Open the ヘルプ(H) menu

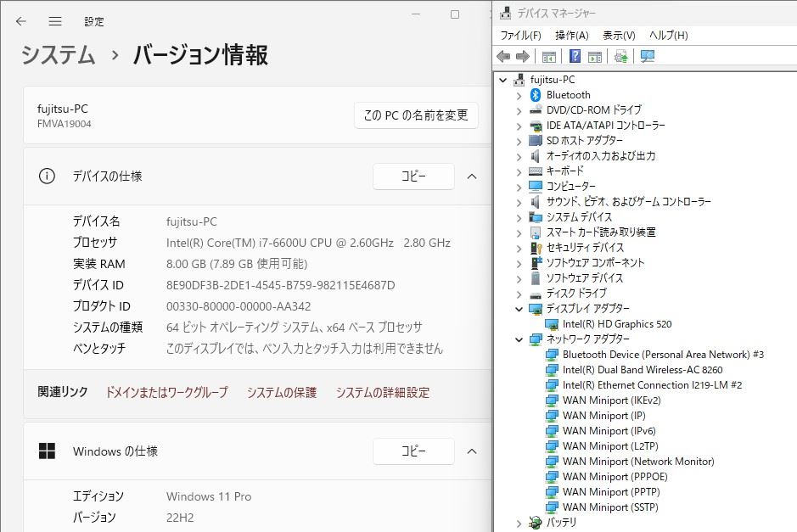coord(668,35)
